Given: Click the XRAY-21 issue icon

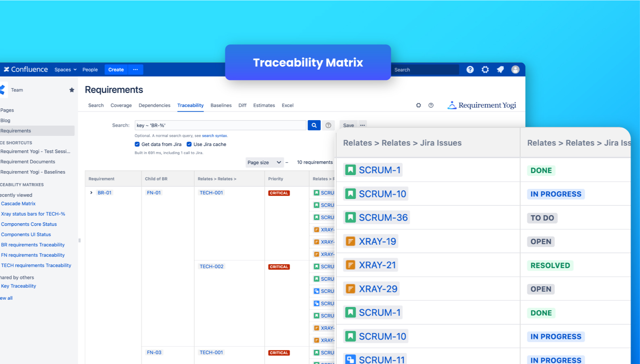Looking at the screenshot, I should pyautogui.click(x=350, y=265).
